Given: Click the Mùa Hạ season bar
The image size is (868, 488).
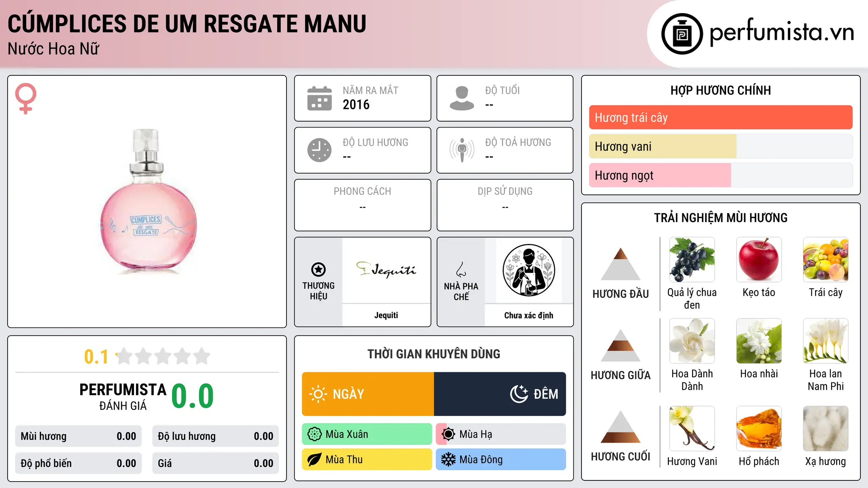Looking at the screenshot, I should 501,434.
